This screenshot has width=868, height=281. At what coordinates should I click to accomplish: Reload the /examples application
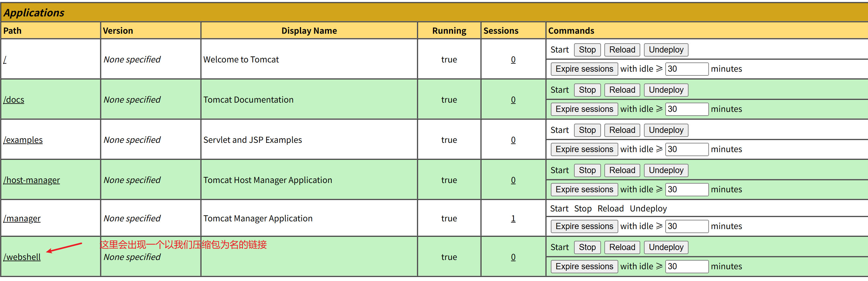pyautogui.click(x=622, y=130)
